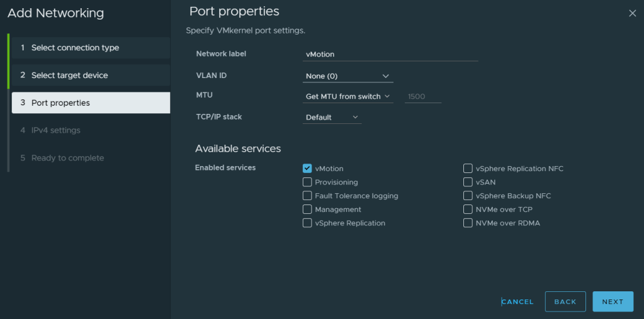Enable Fault Tolerance logging checkbox
Image resolution: width=644 pixels, height=319 pixels.
click(307, 196)
